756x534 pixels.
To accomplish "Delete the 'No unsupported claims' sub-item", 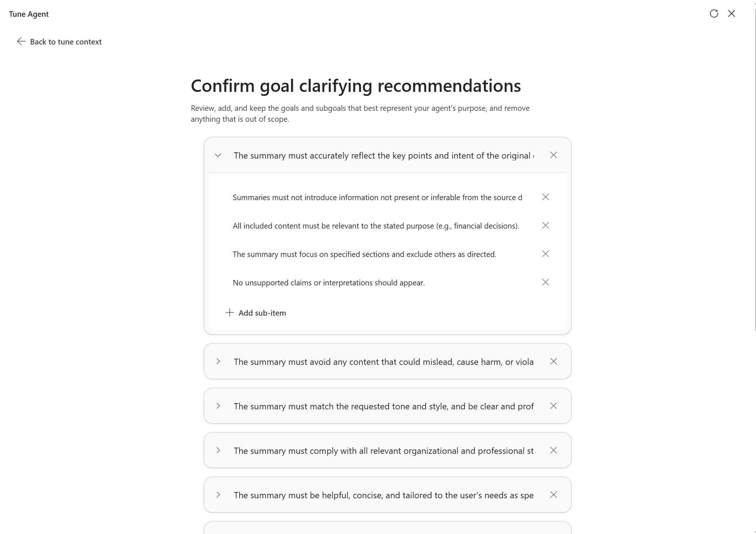I will tap(545, 282).
